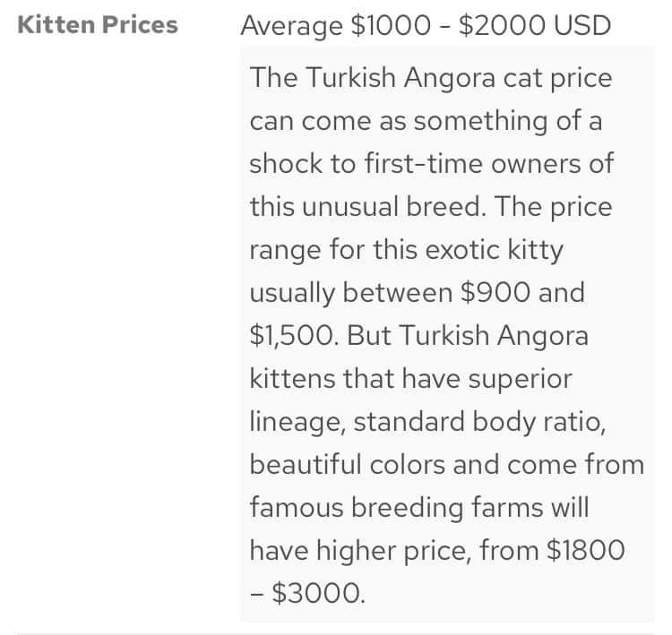Click the words "famous breeding farms"
This screenshot has height=635, width=672.
coord(396,508)
